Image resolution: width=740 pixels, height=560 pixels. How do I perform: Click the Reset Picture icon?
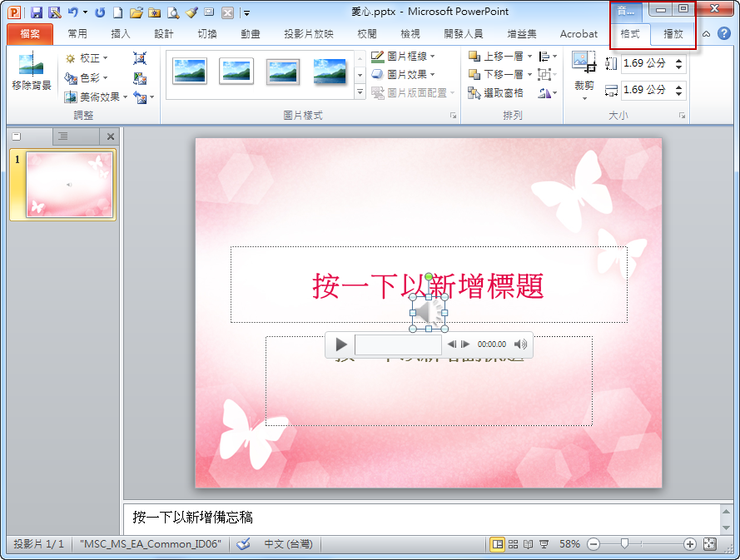(140, 97)
